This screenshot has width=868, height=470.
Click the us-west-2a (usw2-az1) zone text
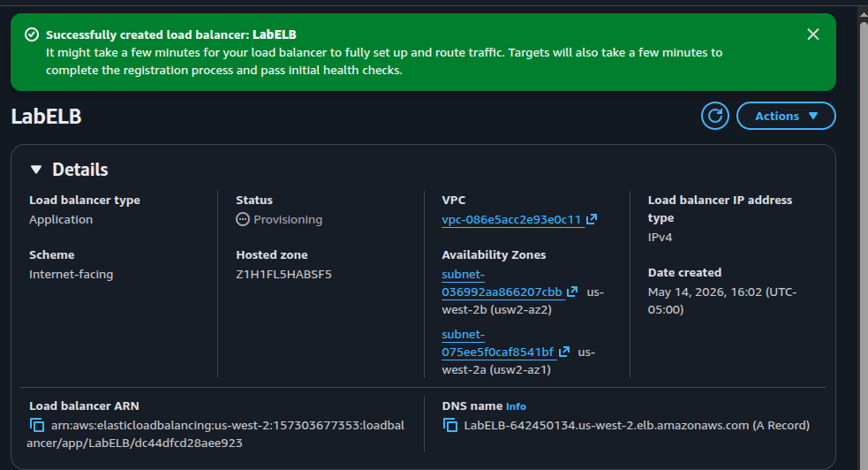(518, 360)
